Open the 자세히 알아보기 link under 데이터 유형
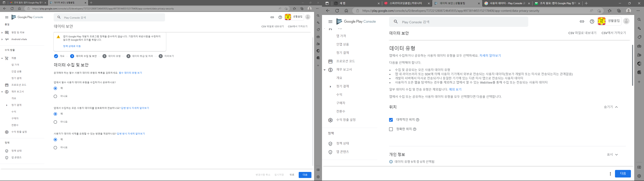644x181 pixels. pyautogui.click(x=490, y=55)
